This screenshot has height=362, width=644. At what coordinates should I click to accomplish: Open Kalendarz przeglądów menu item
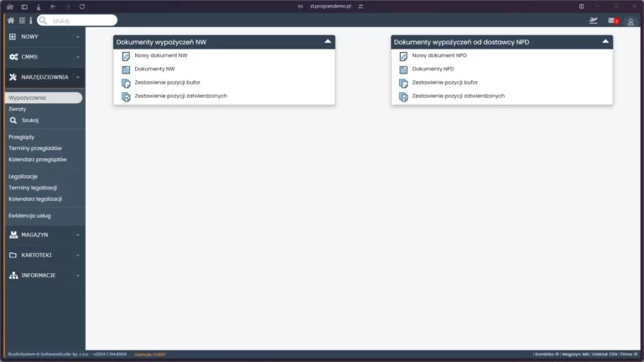(x=38, y=159)
